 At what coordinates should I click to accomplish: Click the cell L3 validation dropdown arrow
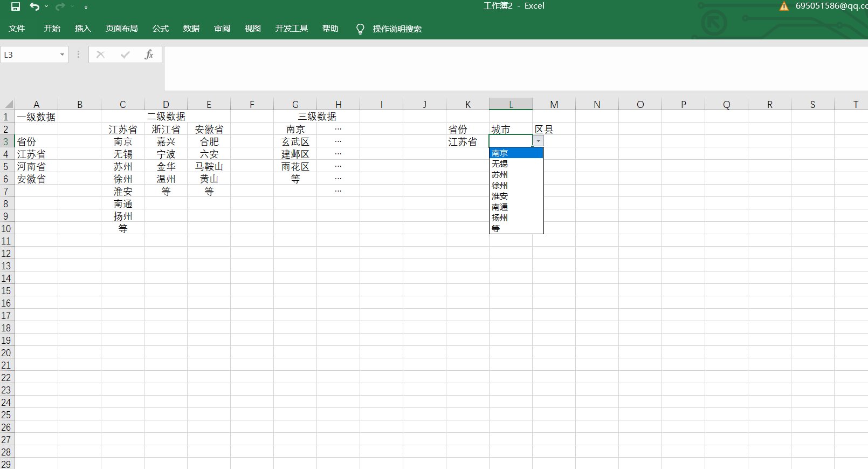point(538,141)
